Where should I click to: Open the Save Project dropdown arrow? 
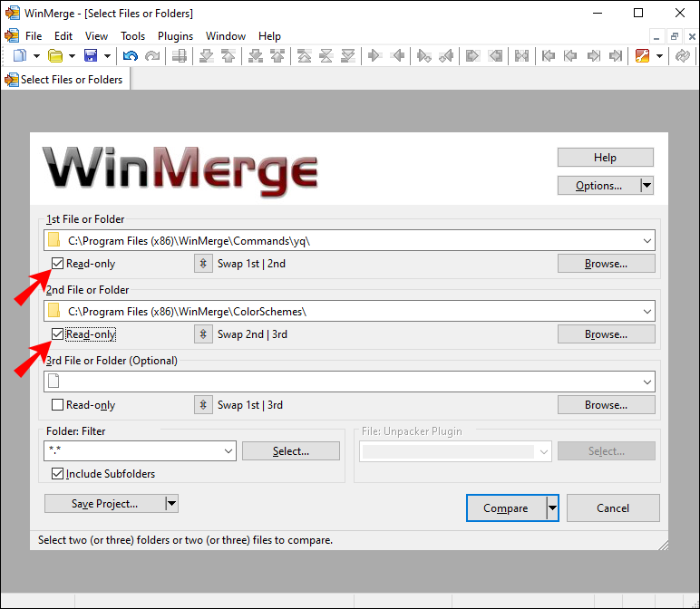click(x=172, y=504)
